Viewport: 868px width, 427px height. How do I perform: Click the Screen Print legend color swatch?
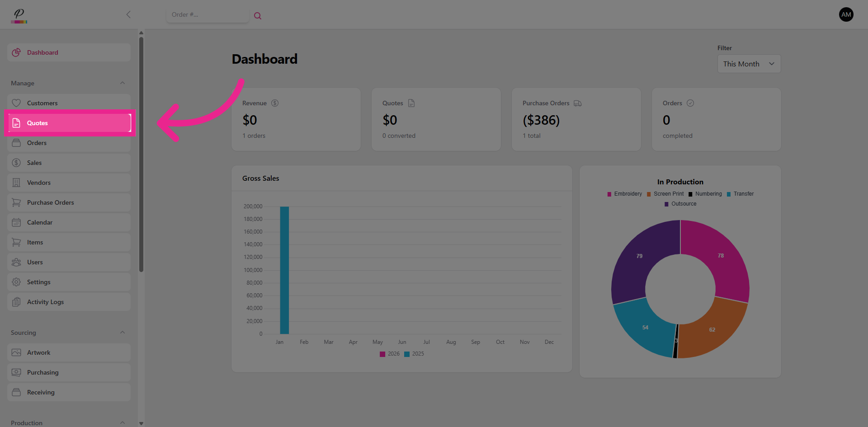pos(649,194)
